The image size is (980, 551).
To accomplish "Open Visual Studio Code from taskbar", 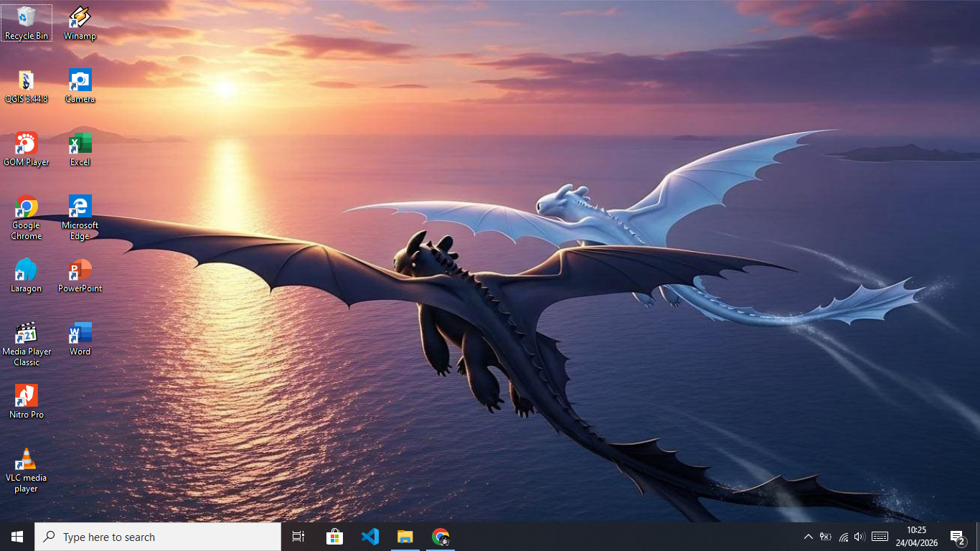I will 369,537.
